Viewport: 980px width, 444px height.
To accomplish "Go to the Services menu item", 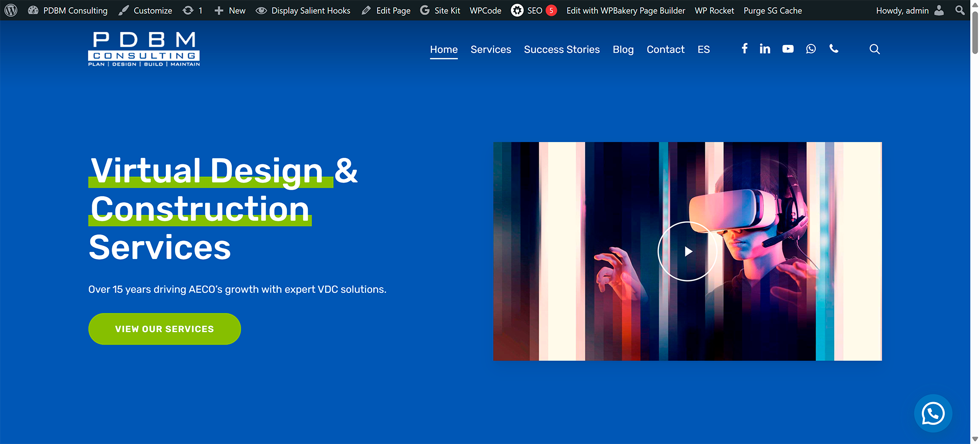I will pyautogui.click(x=491, y=50).
